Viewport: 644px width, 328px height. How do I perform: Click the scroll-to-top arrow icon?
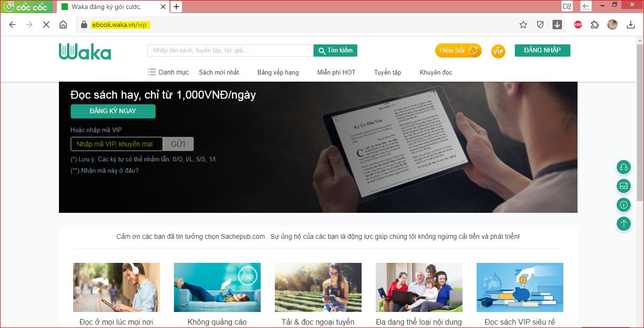coord(624,224)
